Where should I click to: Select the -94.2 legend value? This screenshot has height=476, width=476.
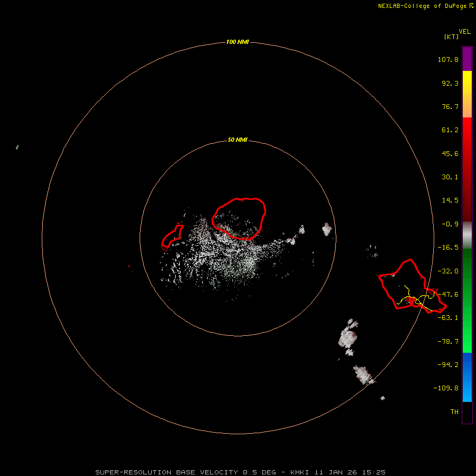[448, 364]
